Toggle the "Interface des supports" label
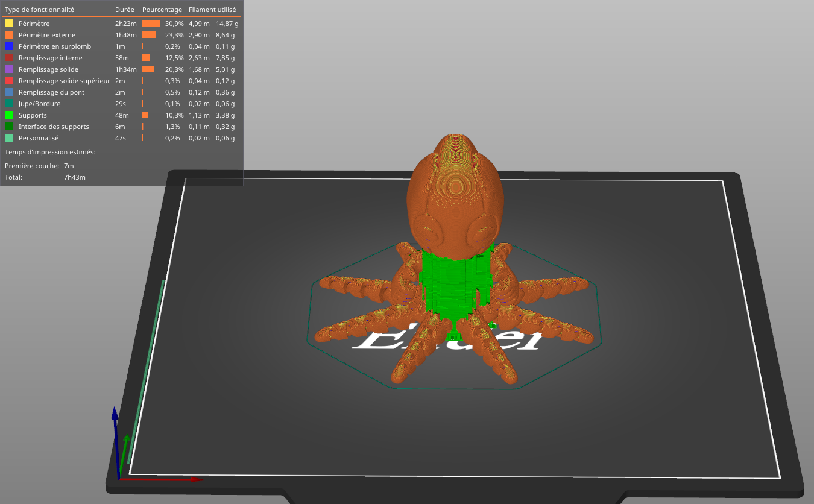The width and height of the screenshot is (814, 504). [54, 127]
